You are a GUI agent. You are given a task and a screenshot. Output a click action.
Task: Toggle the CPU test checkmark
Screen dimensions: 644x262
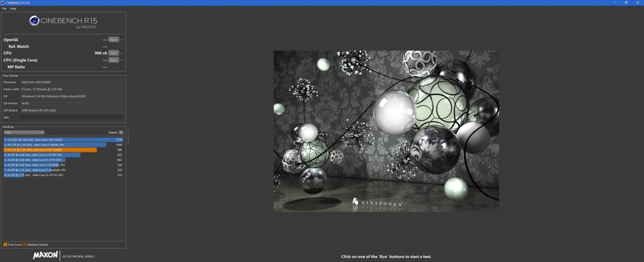coord(122,53)
